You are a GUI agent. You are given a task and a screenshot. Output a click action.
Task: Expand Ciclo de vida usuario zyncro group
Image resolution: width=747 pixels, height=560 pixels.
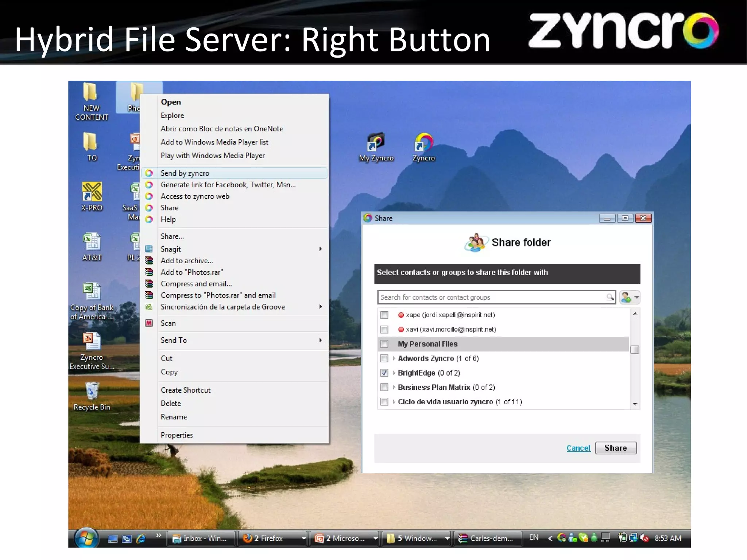pos(394,402)
